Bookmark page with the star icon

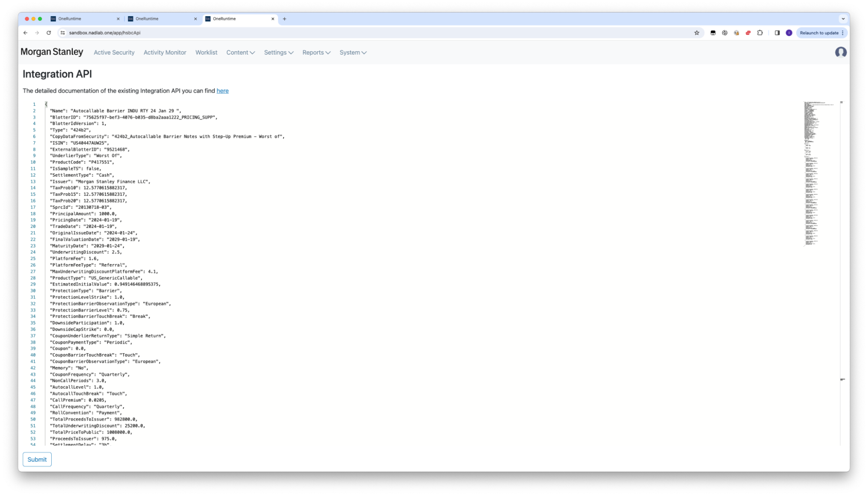(x=696, y=33)
